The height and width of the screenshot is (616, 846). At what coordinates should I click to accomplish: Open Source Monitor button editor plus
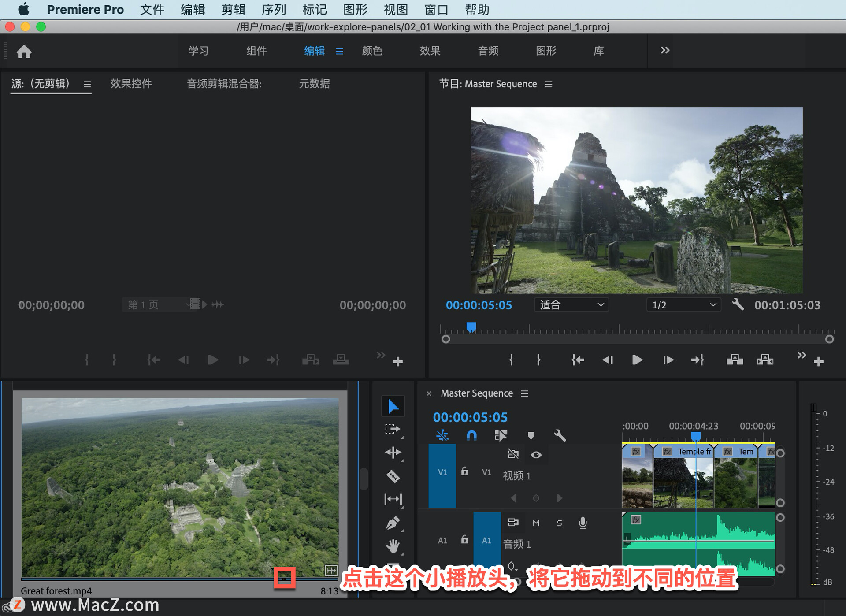[x=398, y=362]
